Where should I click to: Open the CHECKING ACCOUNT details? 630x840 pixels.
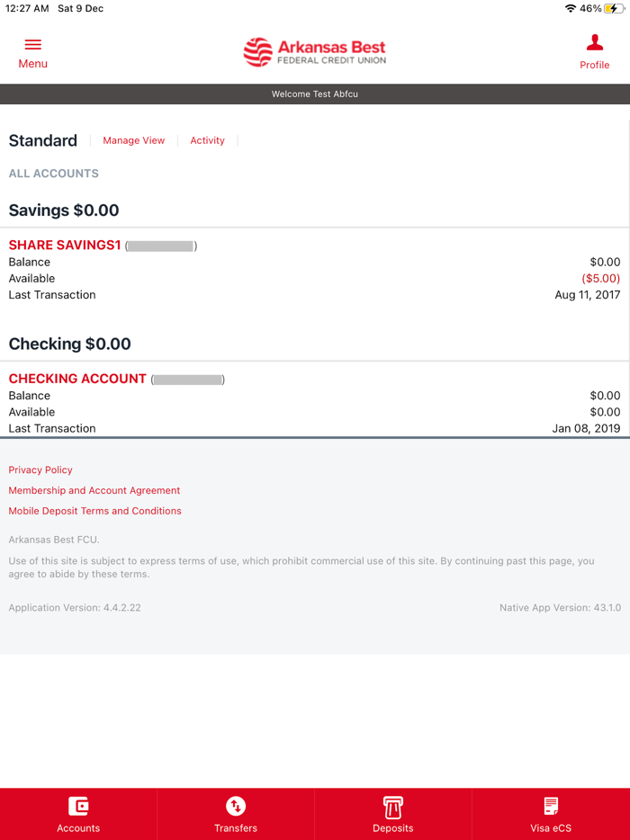(76, 379)
